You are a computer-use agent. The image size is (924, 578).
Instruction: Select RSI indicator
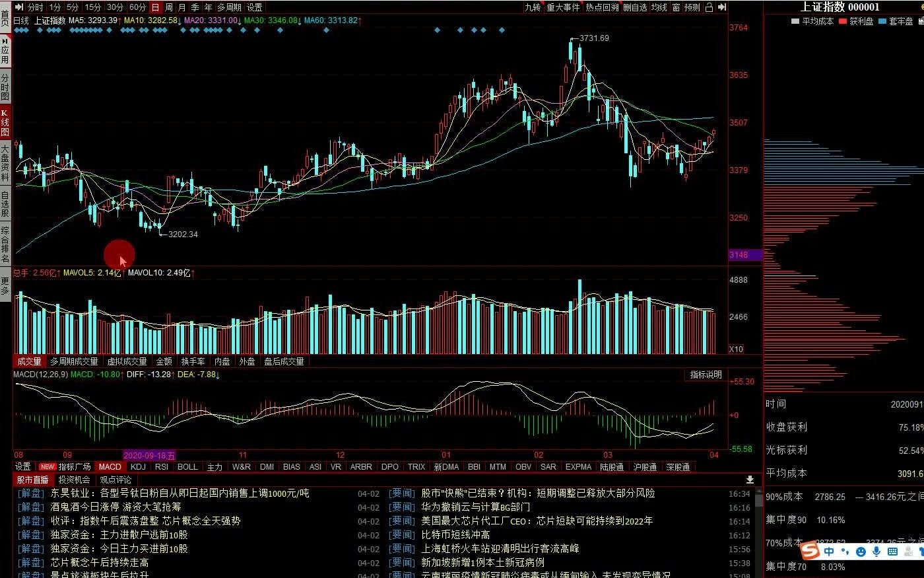(x=162, y=466)
